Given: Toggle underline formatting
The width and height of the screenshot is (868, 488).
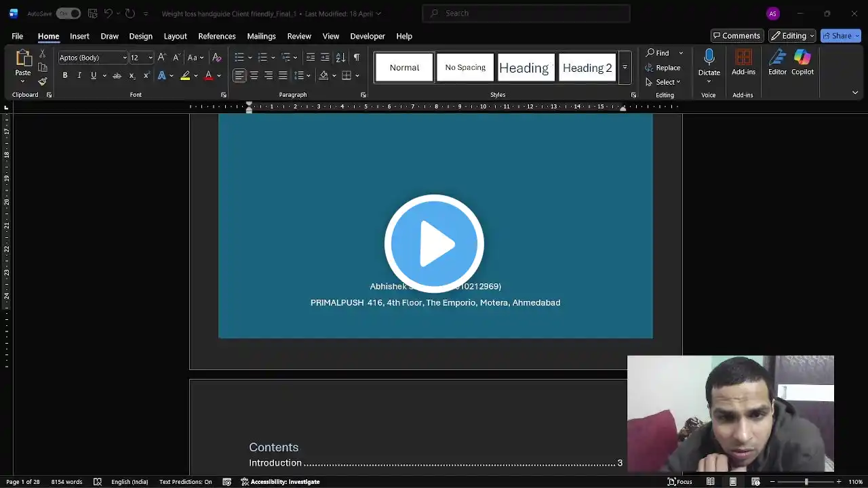Looking at the screenshot, I should tap(94, 75).
